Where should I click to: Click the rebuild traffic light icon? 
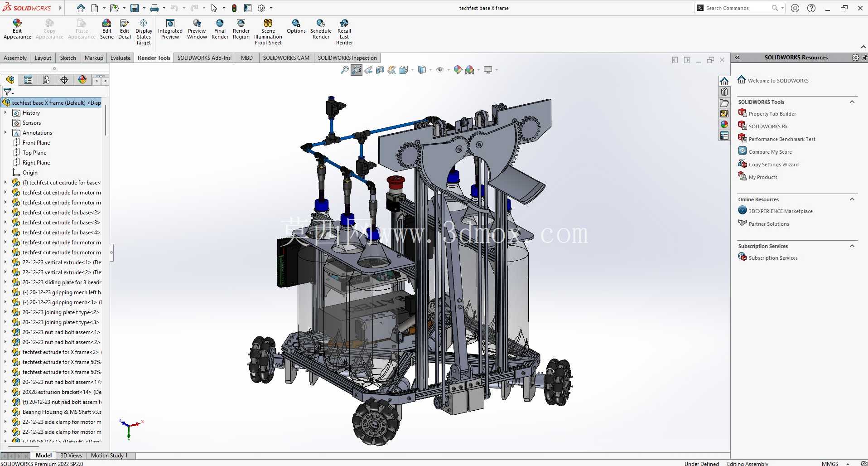point(234,8)
